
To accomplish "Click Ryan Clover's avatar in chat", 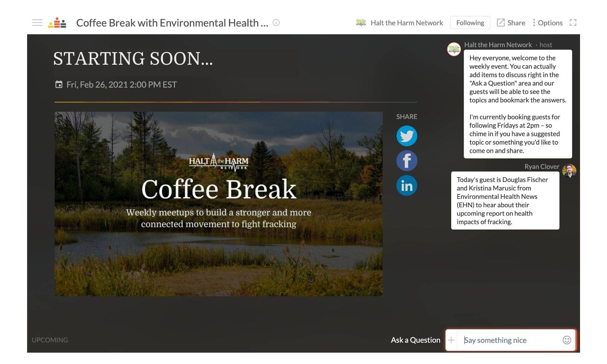I will (x=569, y=171).
